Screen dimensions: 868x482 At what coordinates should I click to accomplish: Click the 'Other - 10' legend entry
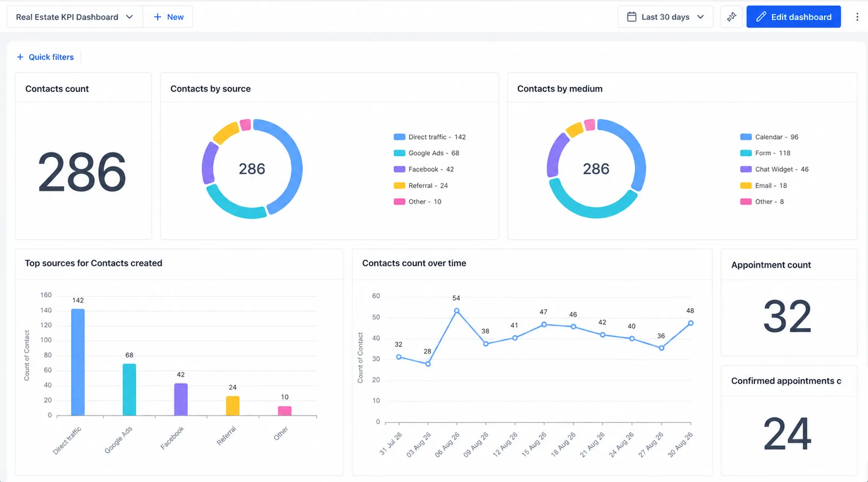418,202
